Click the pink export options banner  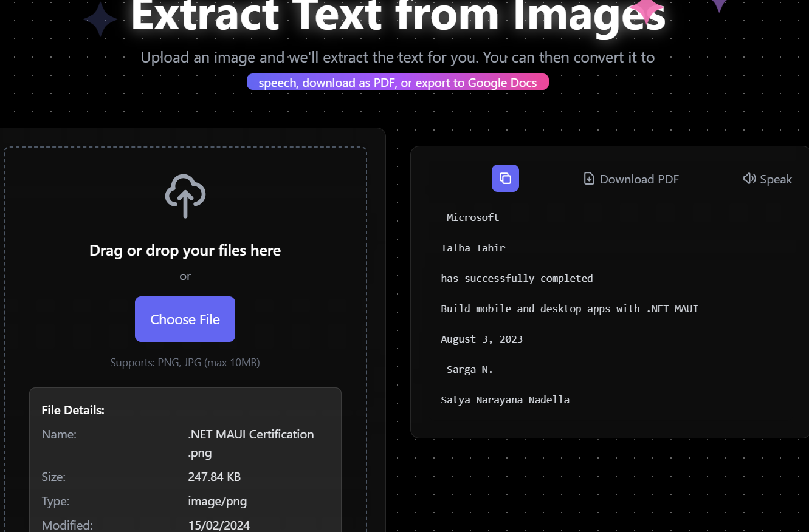(x=398, y=81)
